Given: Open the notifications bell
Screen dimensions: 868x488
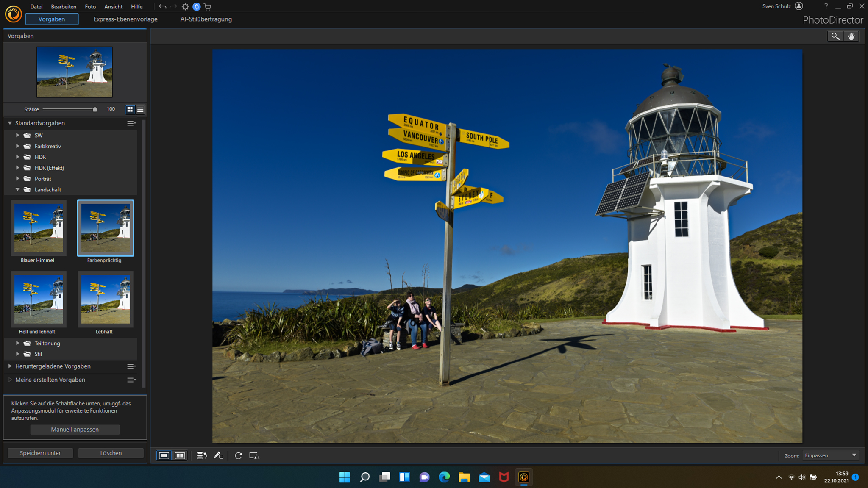Looking at the screenshot, I should tap(196, 6).
